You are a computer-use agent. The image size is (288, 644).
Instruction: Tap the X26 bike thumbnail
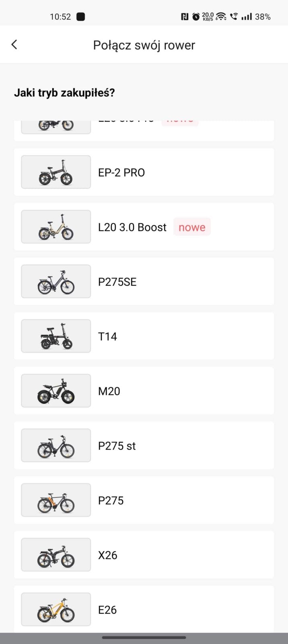(x=56, y=555)
